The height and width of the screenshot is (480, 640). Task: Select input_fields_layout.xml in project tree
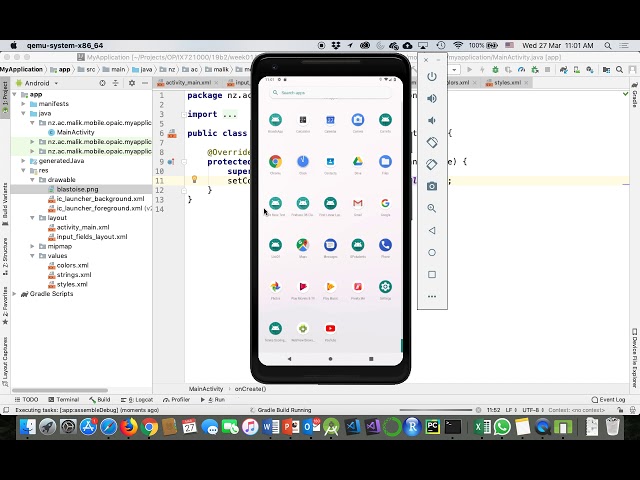(x=91, y=237)
